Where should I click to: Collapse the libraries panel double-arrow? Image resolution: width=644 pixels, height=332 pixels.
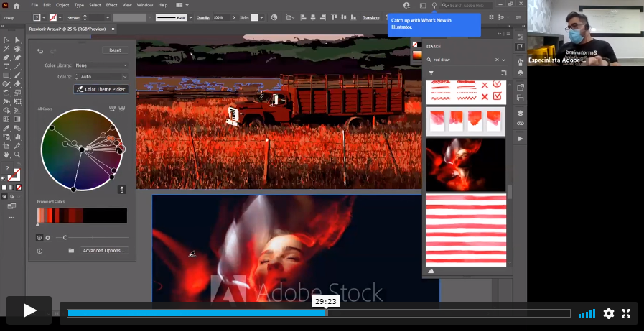pos(500,34)
